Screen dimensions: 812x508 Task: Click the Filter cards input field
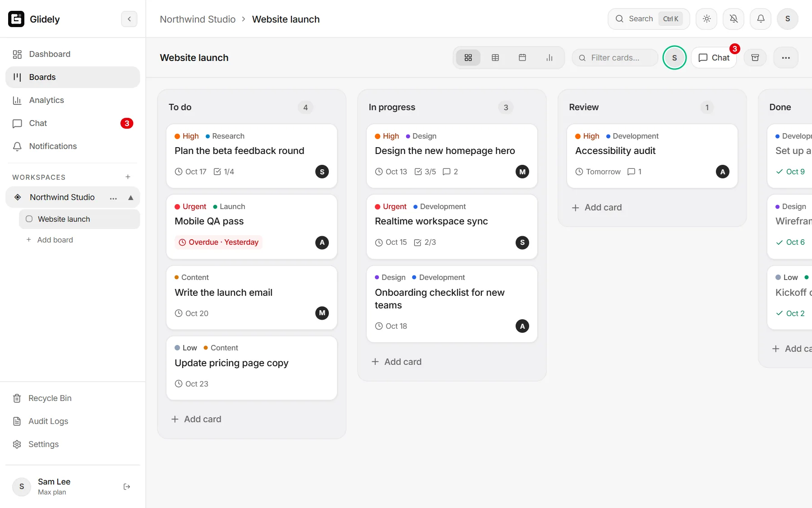click(x=615, y=58)
